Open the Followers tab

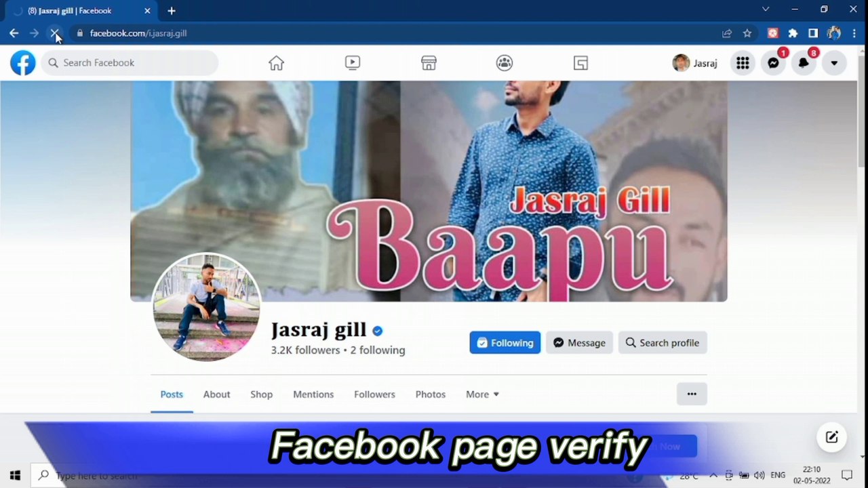(374, 394)
